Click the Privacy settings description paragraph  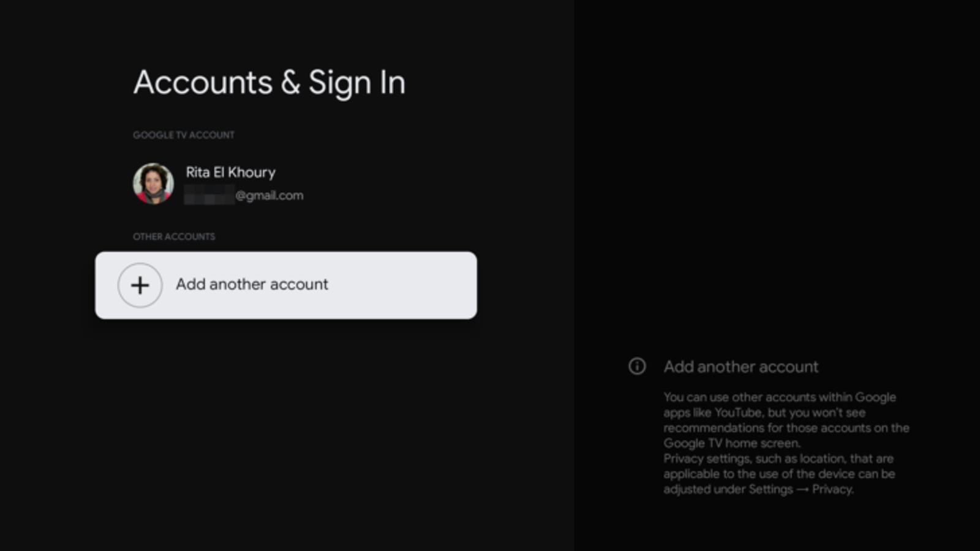pyautogui.click(x=778, y=474)
